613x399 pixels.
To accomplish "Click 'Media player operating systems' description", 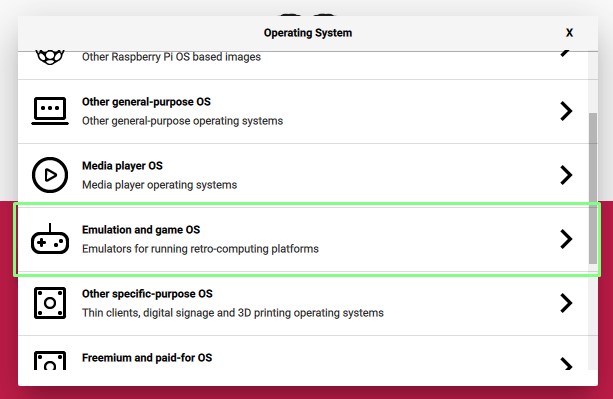I will tap(160, 185).
